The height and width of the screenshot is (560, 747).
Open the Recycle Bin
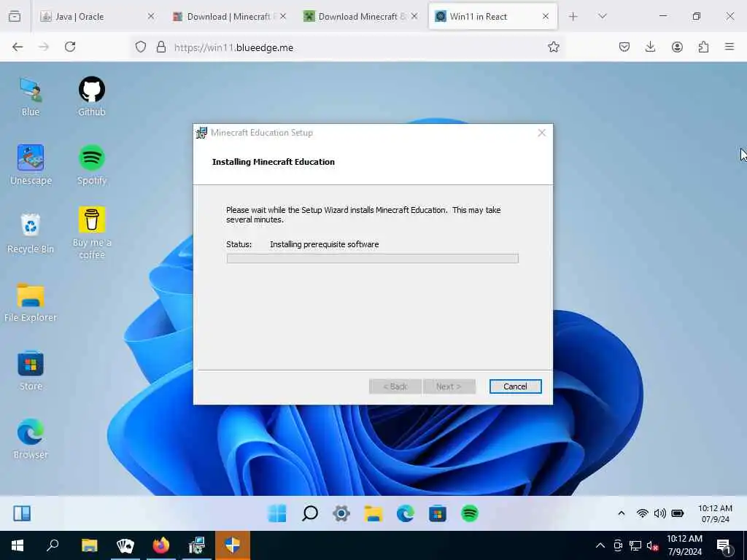point(31,233)
